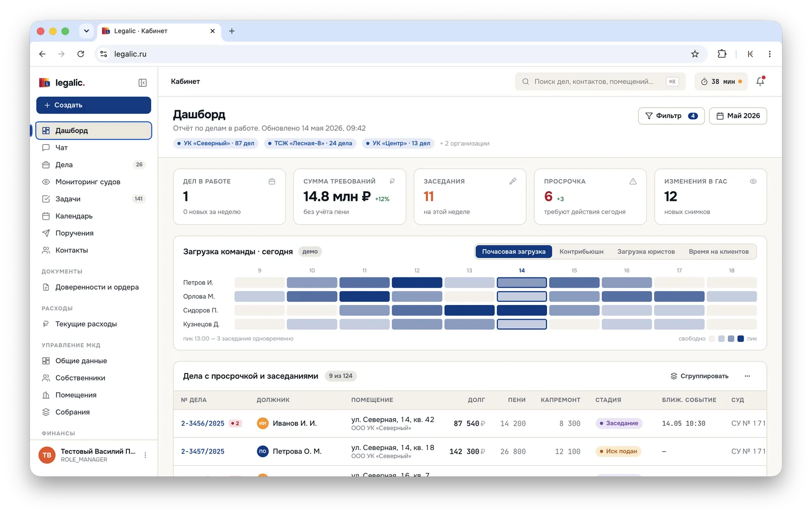Bookmark page with star icon
The width and height of the screenshot is (812, 516).
(695, 54)
